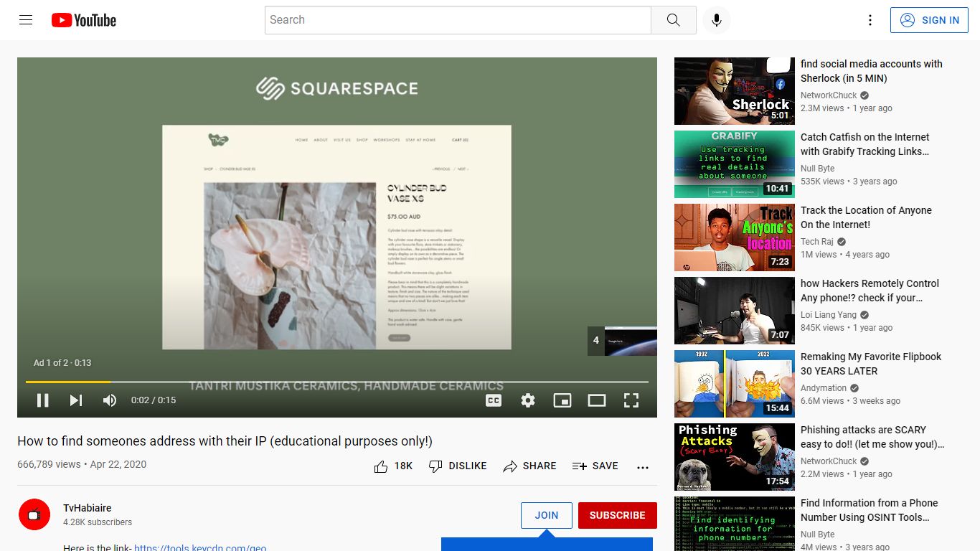Start voice search with microphone

tap(716, 20)
